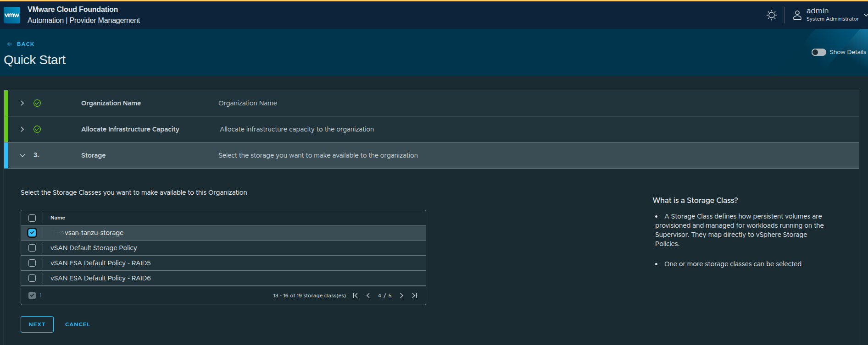Collapse the Storage step chevron
Image resolution: width=868 pixels, height=345 pixels.
pyautogui.click(x=22, y=155)
